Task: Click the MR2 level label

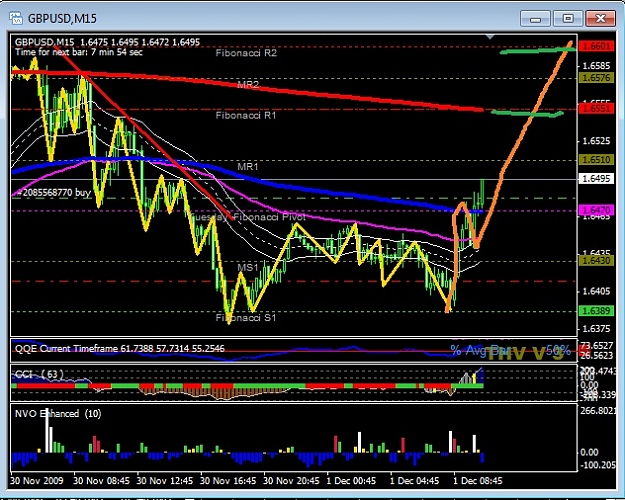Action: (x=248, y=85)
